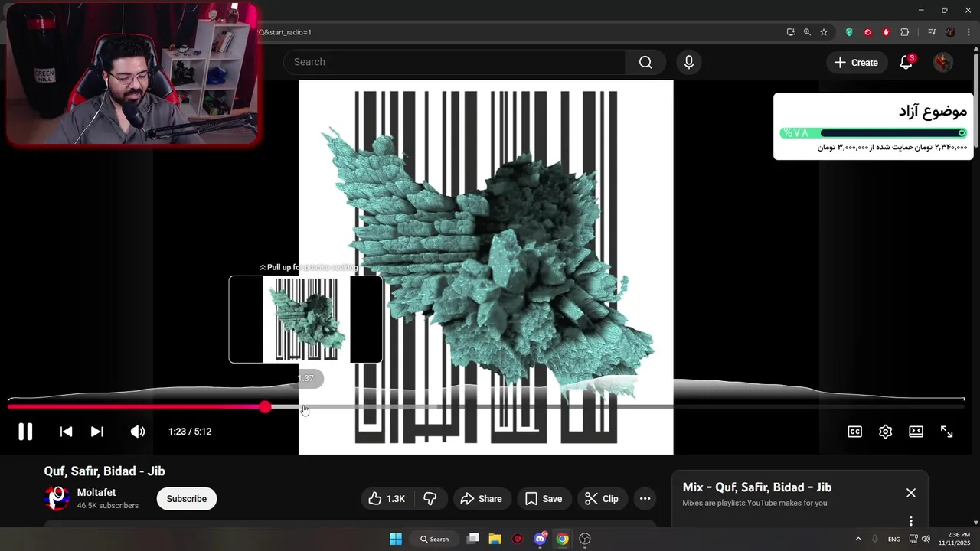Screen dimensions: 980x551
Task: Open the Chrome profile avatar
Action: point(951,32)
